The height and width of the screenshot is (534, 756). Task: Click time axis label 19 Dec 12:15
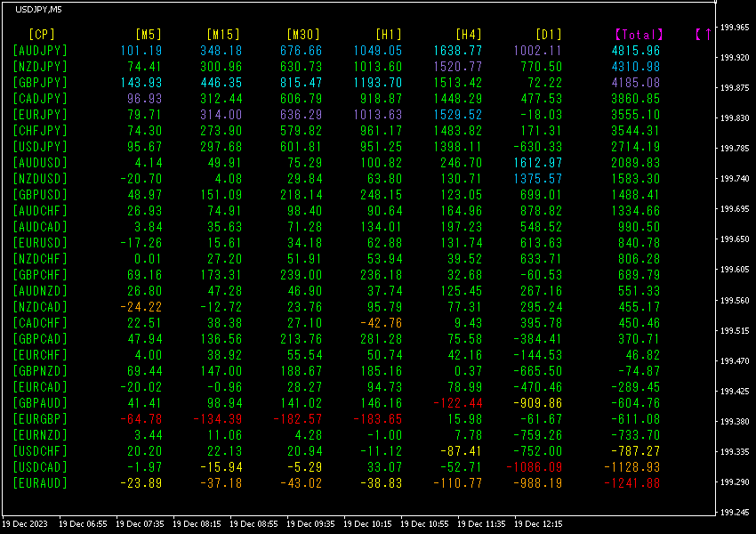pos(538,524)
